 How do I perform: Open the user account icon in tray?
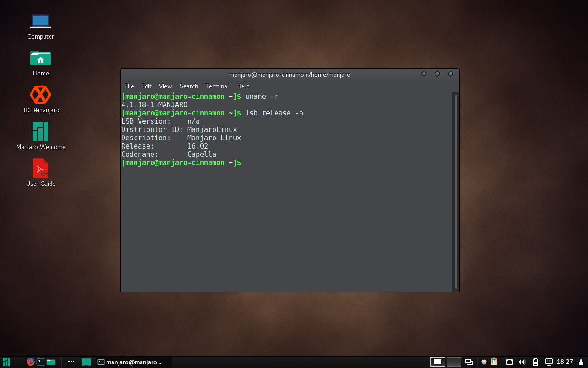point(580,362)
